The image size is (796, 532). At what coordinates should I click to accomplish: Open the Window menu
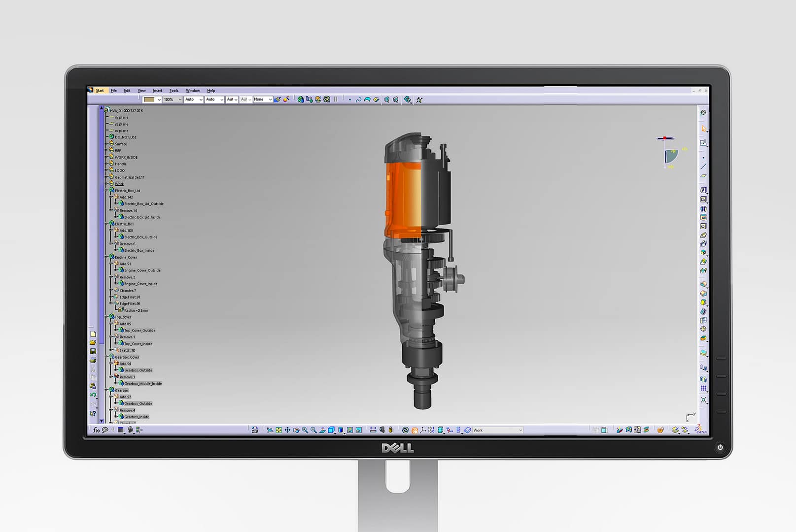pyautogui.click(x=193, y=90)
